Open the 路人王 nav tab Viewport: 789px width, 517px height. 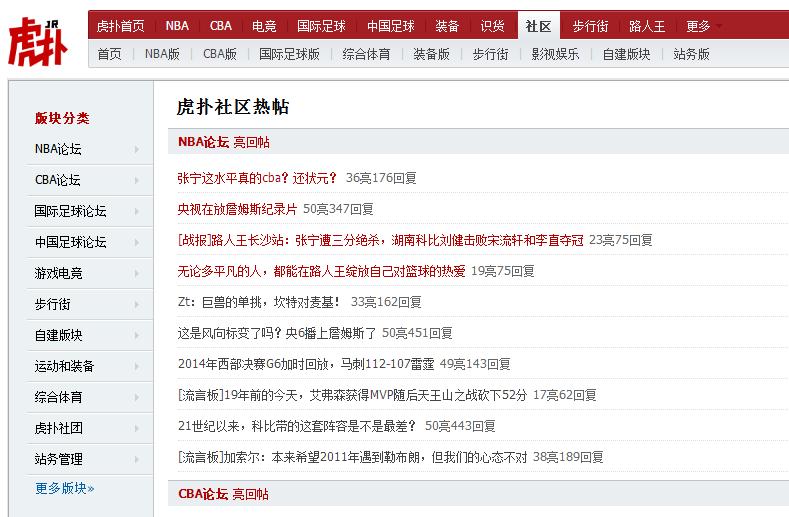pyautogui.click(x=647, y=26)
